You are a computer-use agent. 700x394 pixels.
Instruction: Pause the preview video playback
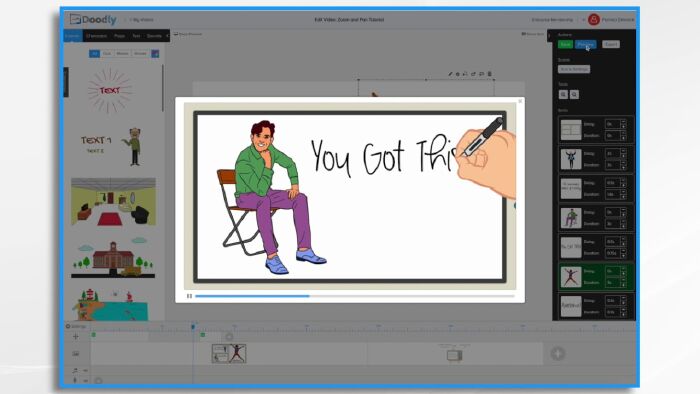(x=189, y=296)
